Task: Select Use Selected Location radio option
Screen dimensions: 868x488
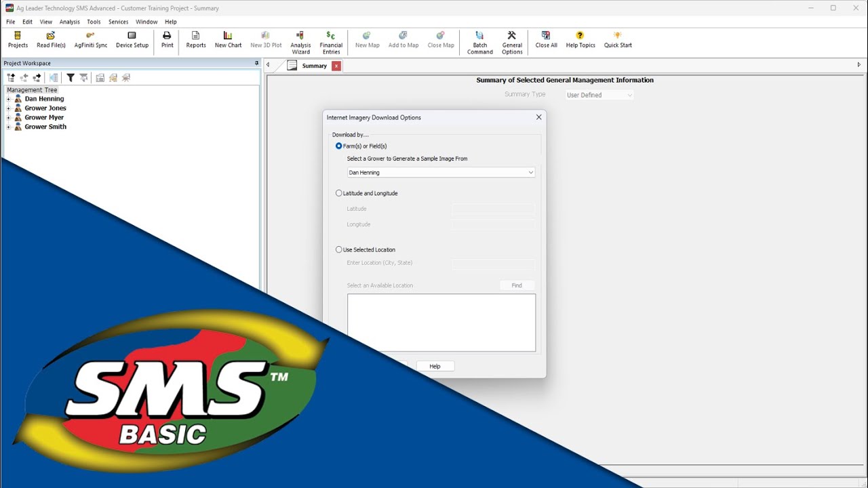Action: 339,249
